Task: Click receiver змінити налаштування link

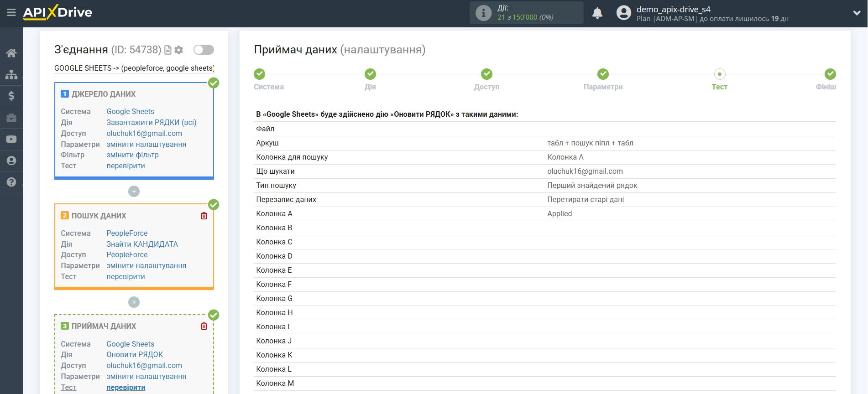Action: (x=146, y=376)
